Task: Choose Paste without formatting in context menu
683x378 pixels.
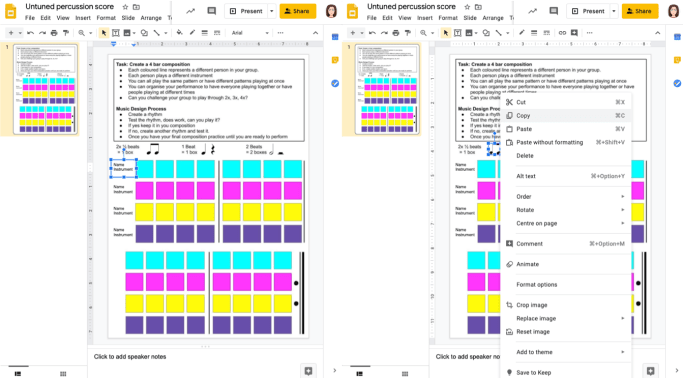Action: coord(565,142)
